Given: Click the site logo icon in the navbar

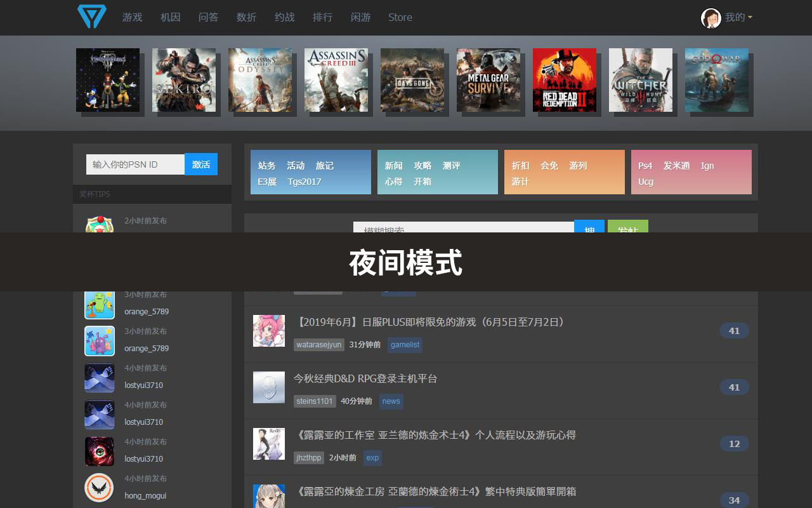Looking at the screenshot, I should [91, 17].
